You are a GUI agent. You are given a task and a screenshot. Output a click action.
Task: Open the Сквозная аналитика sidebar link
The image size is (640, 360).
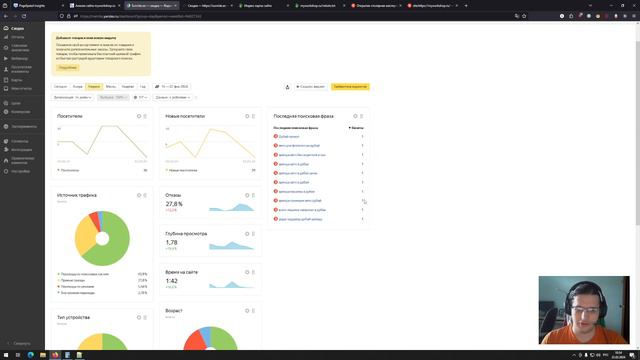(x=20, y=48)
